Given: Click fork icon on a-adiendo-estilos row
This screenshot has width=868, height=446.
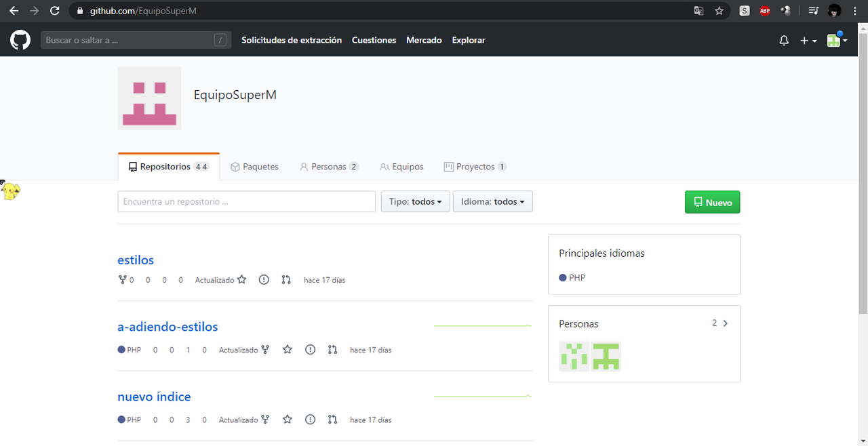Looking at the screenshot, I should 265,350.
